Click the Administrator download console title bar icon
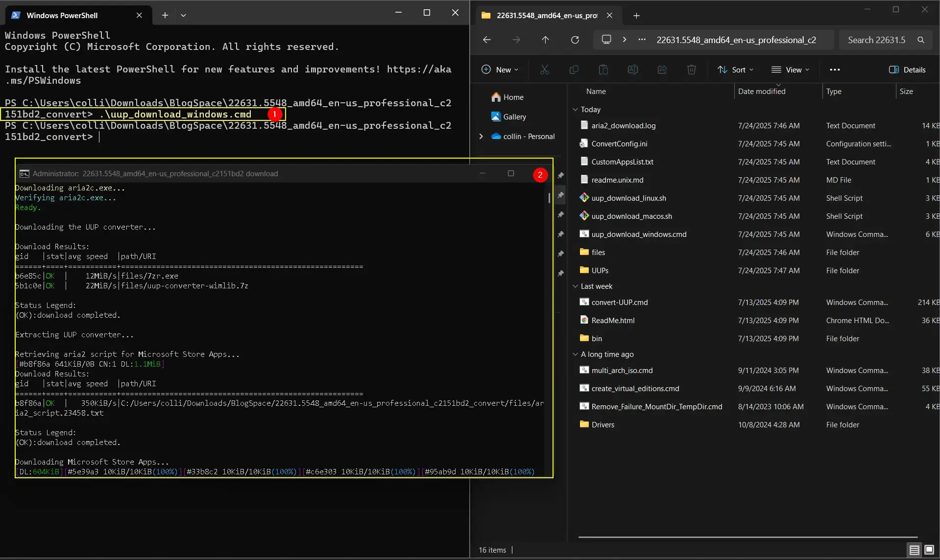This screenshot has height=560, width=940. click(x=24, y=173)
